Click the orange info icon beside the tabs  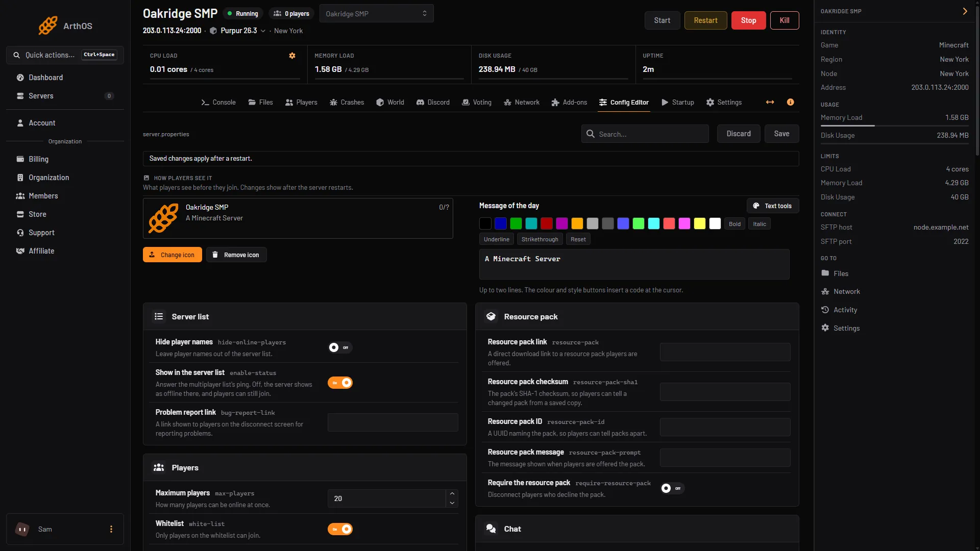(x=790, y=102)
